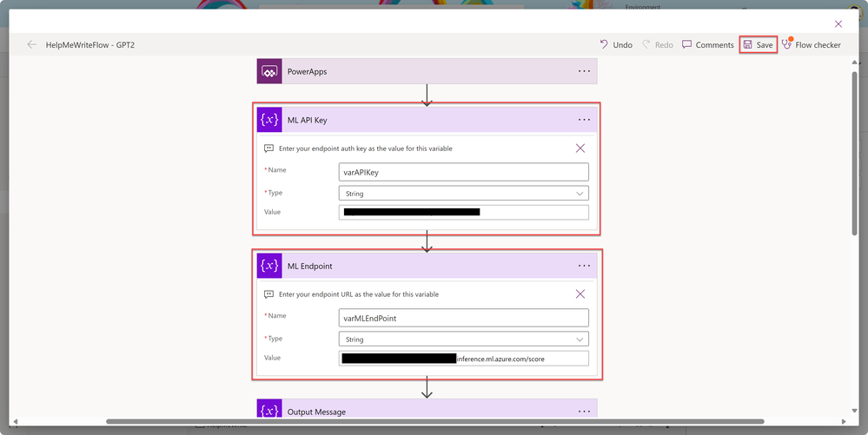The image size is (868, 435).
Task: Click the varAPIKey name field
Action: pyautogui.click(x=463, y=172)
